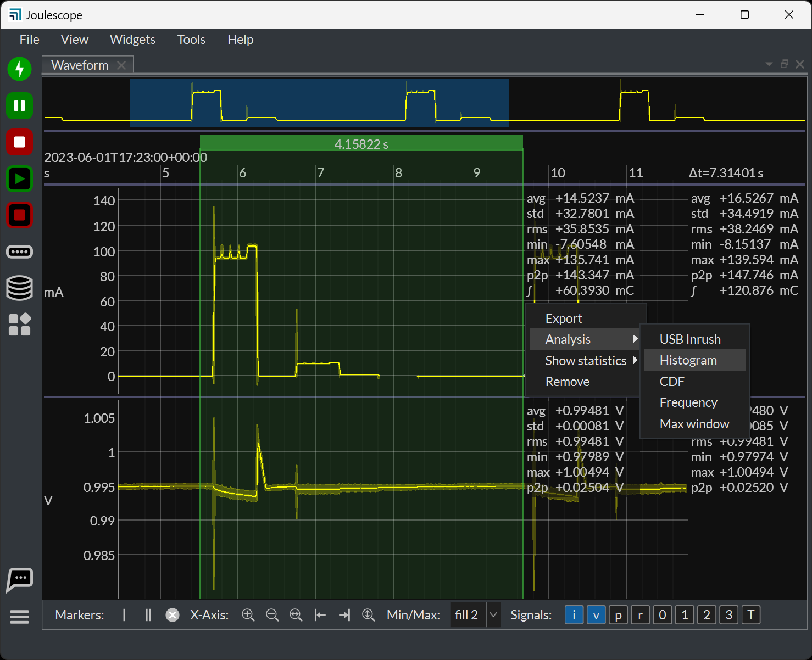Select Histogram from the Analysis submenu

(695, 360)
